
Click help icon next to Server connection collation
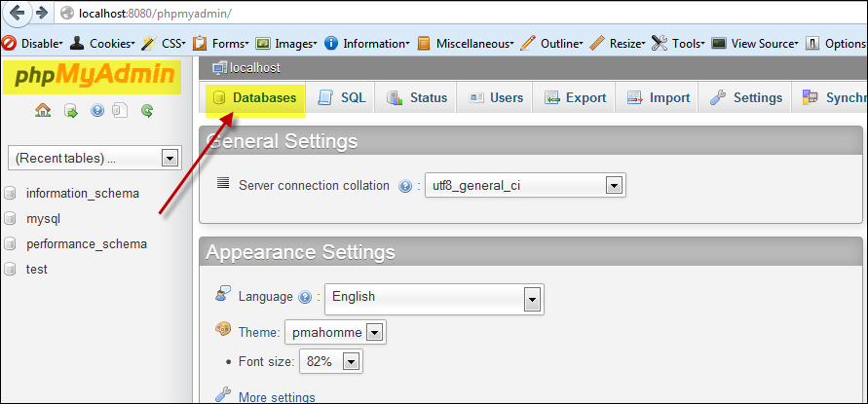(x=405, y=186)
